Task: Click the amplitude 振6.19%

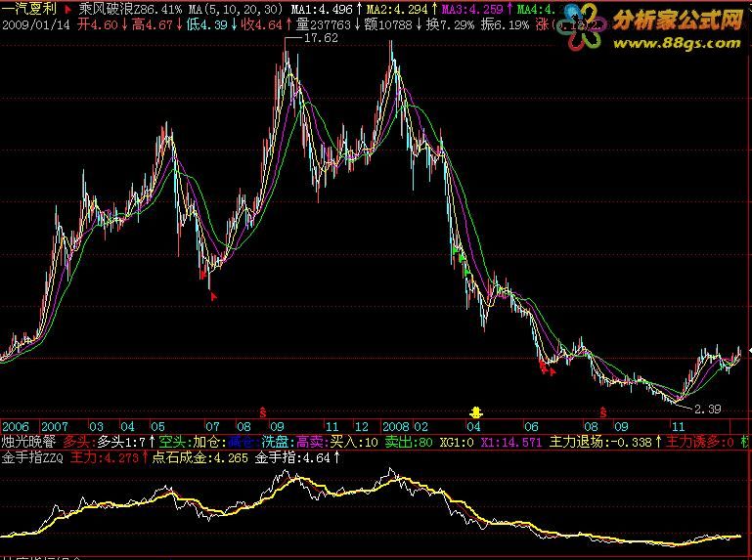Action: (x=505, y=24)
